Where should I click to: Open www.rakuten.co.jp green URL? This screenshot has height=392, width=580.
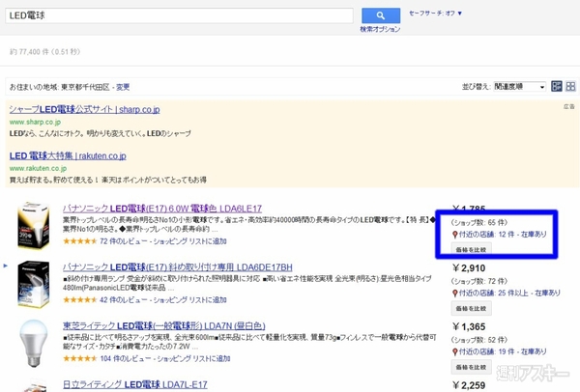38,168
